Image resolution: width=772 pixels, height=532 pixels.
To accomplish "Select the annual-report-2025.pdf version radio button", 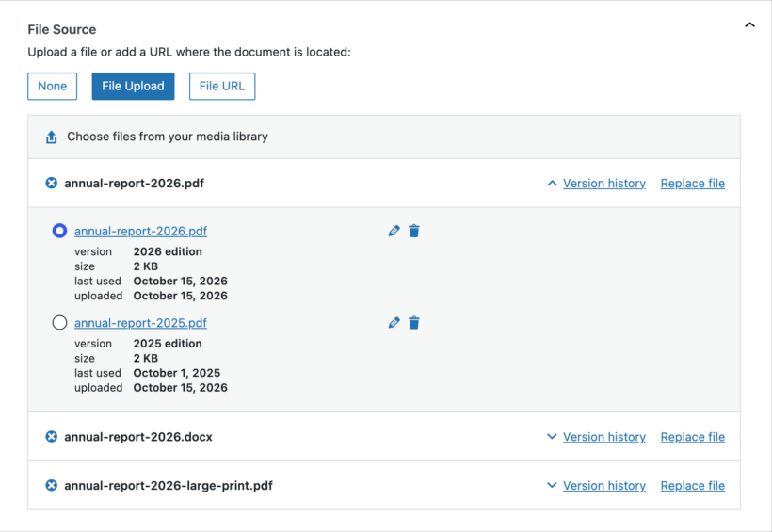I will 59,323.
